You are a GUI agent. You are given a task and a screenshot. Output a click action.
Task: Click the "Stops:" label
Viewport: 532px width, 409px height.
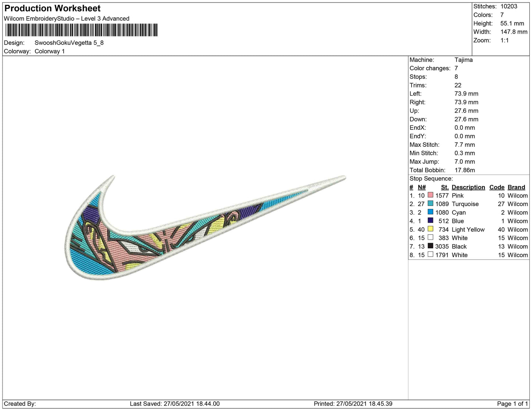418,77
